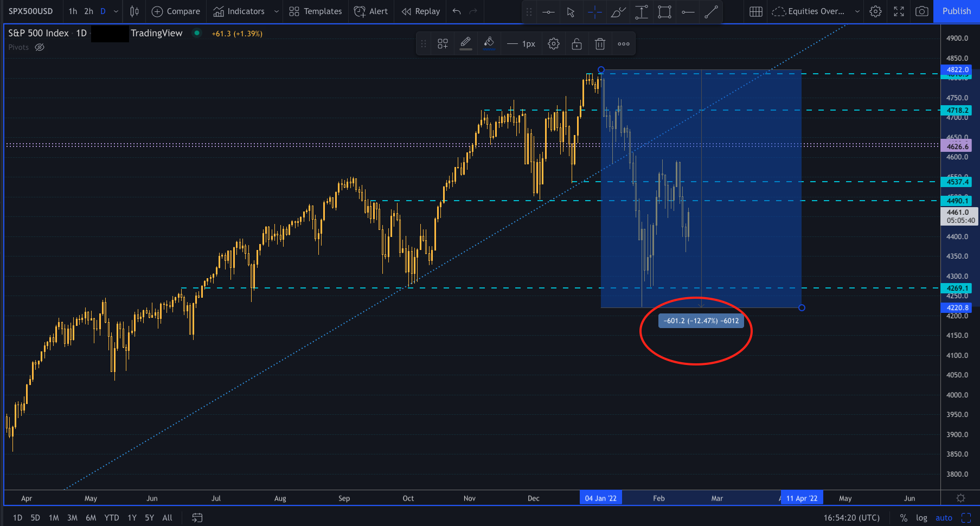
Task: Show All data range
Action: pos(168,518)
